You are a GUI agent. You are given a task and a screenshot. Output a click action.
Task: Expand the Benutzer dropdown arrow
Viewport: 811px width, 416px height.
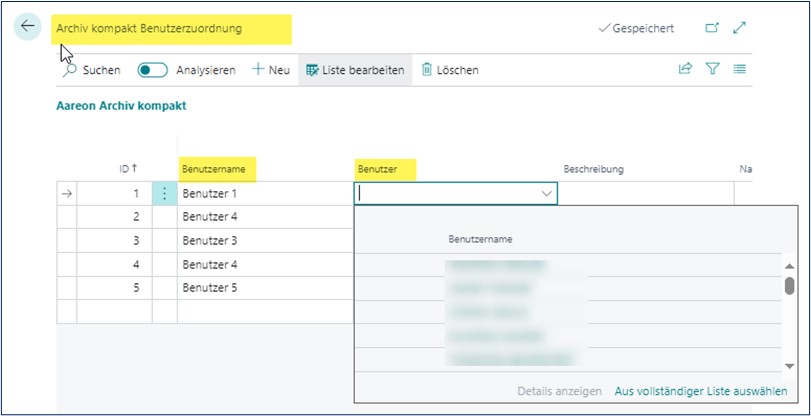(x=546, y=194)
